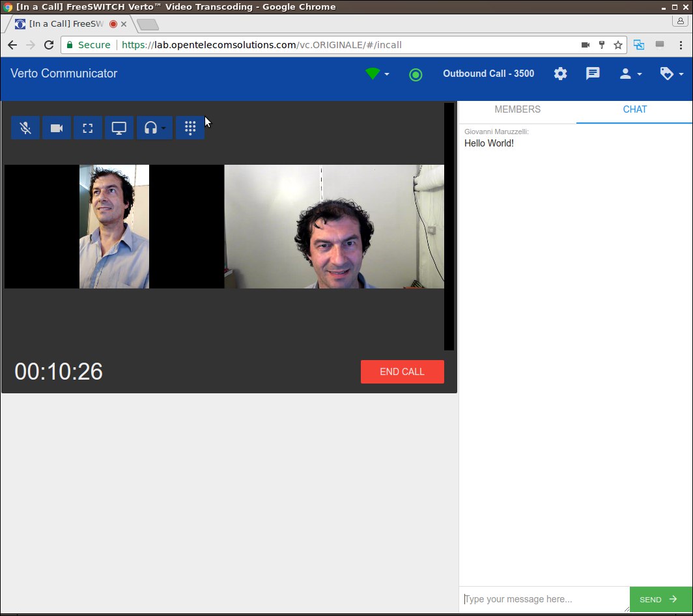The width and height of the screenshot is (693, 616).
Task: Click camera permission icon in address bar
Action: 586,45
